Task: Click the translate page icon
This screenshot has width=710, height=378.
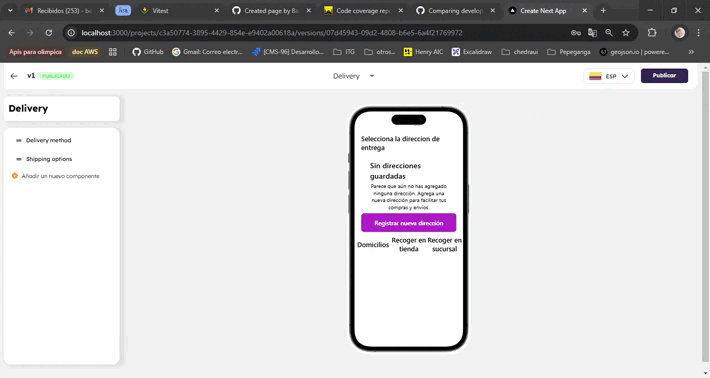Action: (x=592, y=33)
